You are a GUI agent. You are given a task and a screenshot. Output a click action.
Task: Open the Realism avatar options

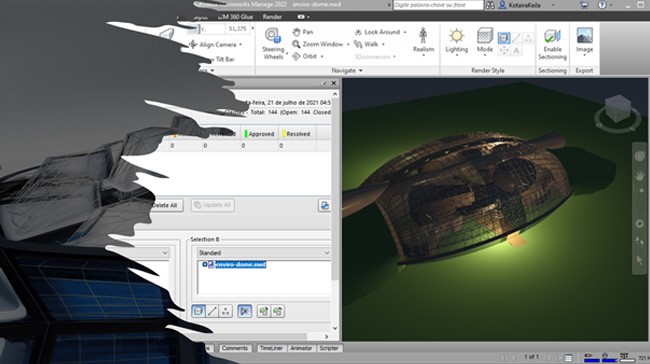click(x=423, y=41)
